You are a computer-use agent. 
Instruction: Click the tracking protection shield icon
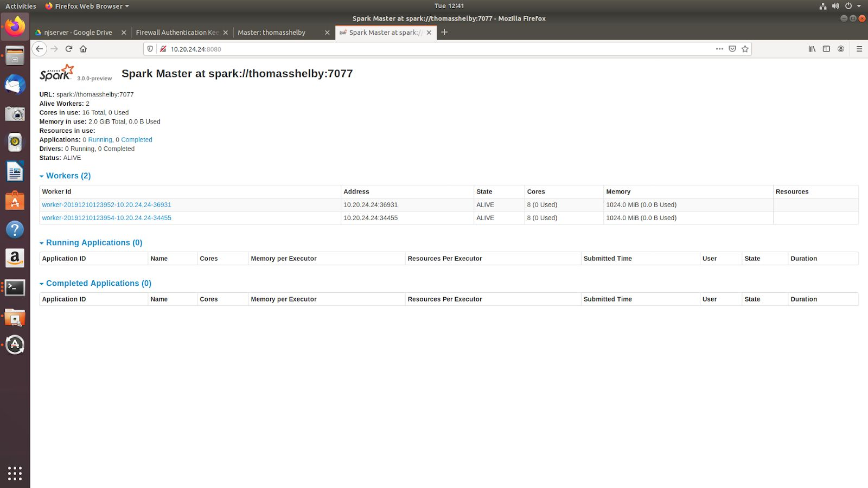(150, 49)
